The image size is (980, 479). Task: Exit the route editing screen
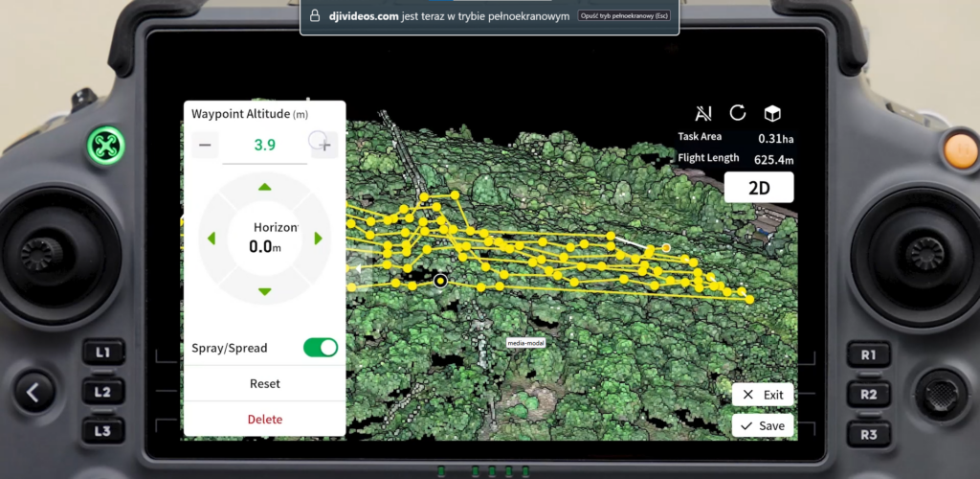click(763, 395)
